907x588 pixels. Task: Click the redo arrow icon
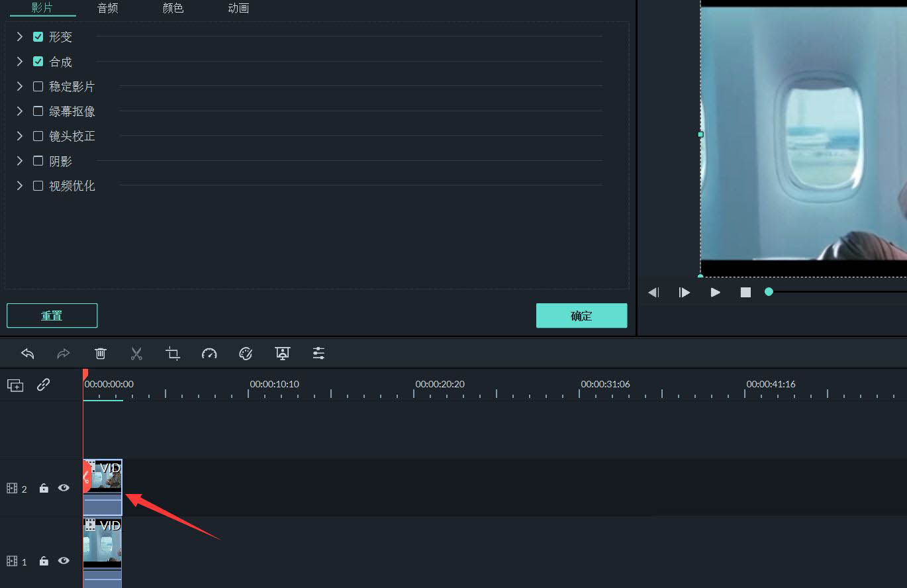pyautogui.click(x=64, y=354)
